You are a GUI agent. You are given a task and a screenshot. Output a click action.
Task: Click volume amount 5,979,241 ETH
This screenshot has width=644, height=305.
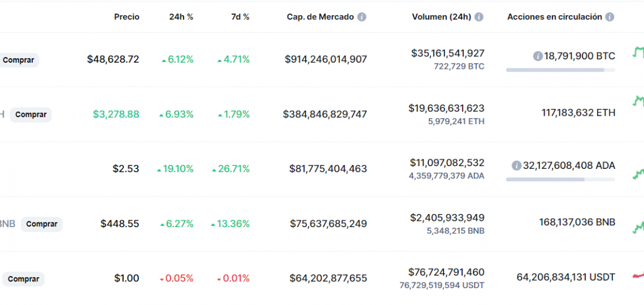[456, 121]
